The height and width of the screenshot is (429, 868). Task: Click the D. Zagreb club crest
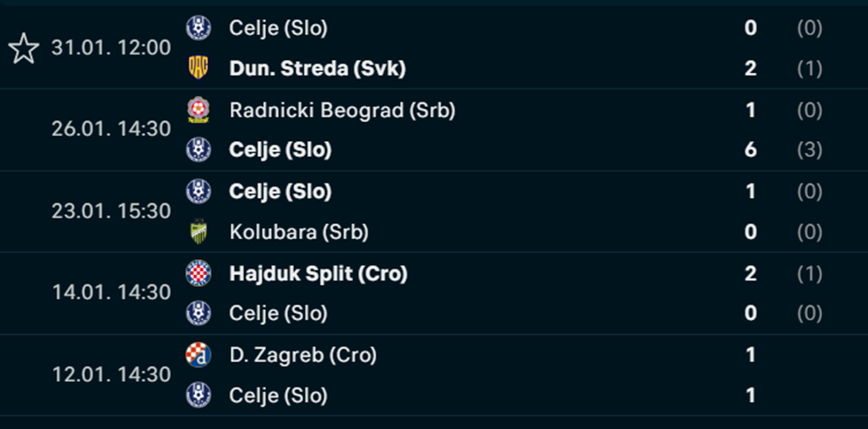[199, 354]
